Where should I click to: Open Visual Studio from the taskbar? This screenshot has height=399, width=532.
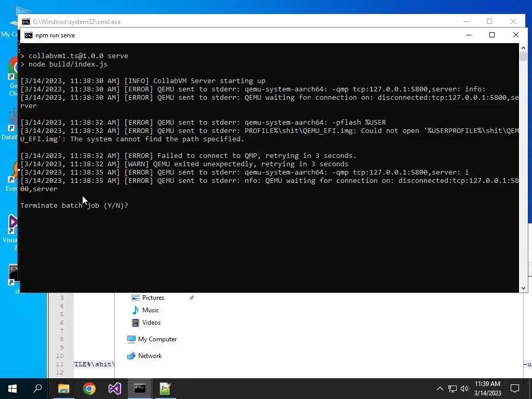(115, 389)
